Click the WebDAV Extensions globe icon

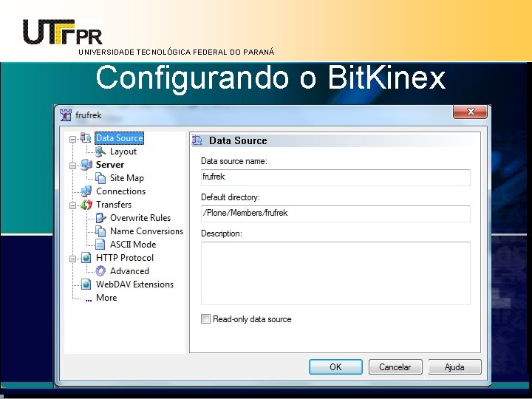point(86,284)
